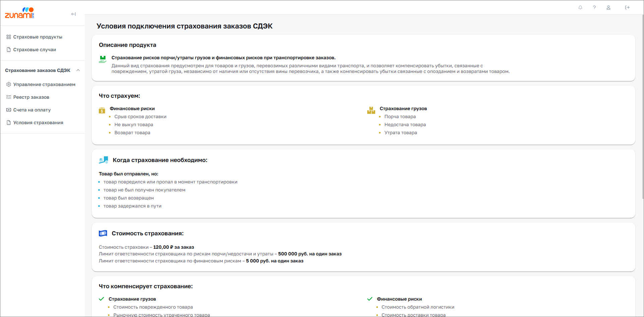Open notifications via the bell icon

click(x=580, y=7)
